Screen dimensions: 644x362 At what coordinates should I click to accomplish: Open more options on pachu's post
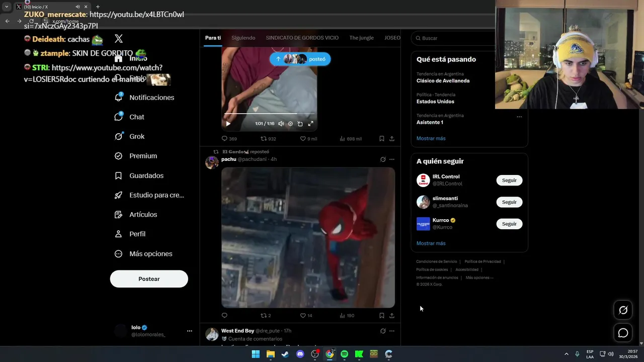pyautogui.click(x=392, y=159)
